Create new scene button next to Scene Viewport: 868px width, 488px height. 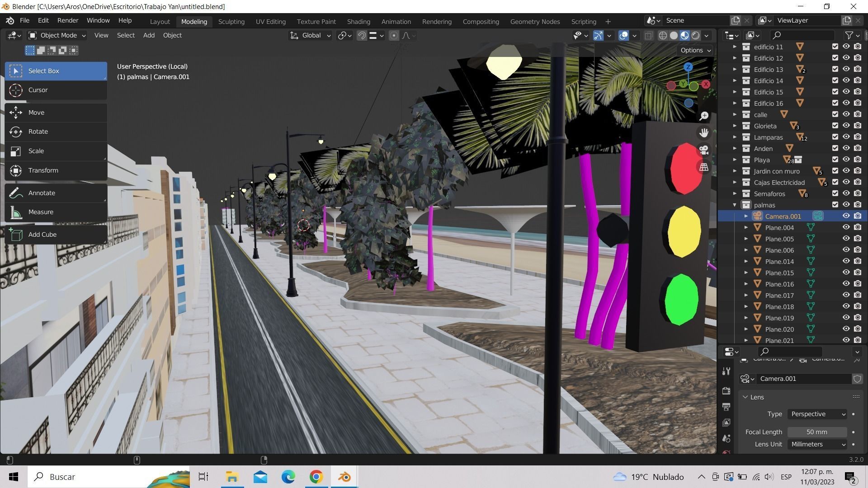pos(736,21)
